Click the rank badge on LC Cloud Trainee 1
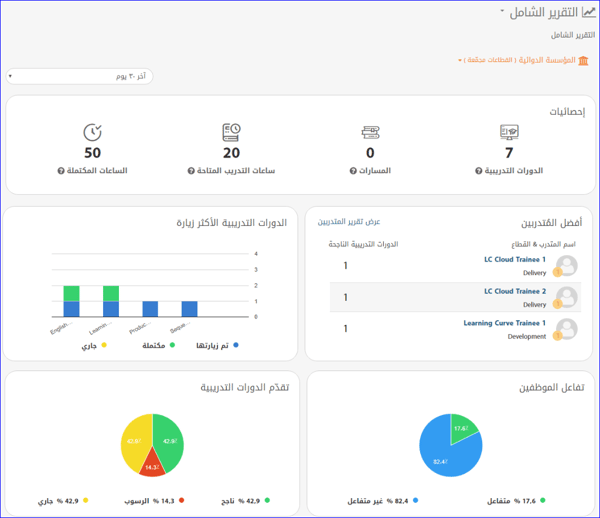Viewport: 600px width, 518px height. click(x=558, y=272)
